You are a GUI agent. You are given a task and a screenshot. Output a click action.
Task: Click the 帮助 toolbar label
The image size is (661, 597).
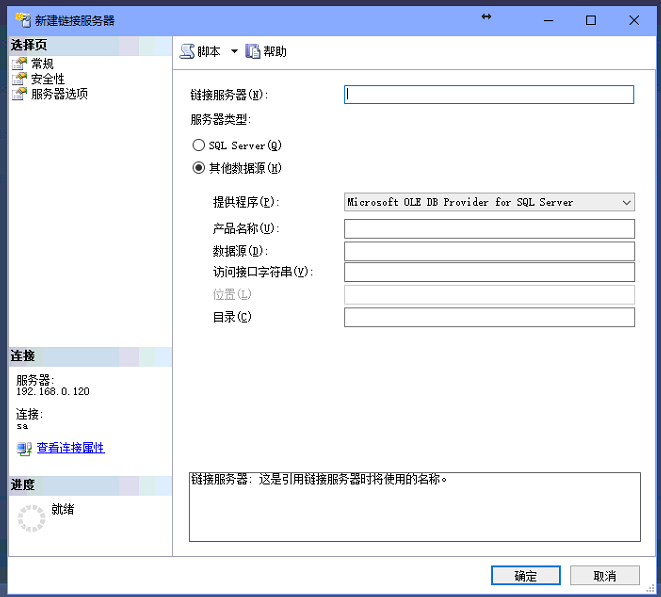pos(275,51)
